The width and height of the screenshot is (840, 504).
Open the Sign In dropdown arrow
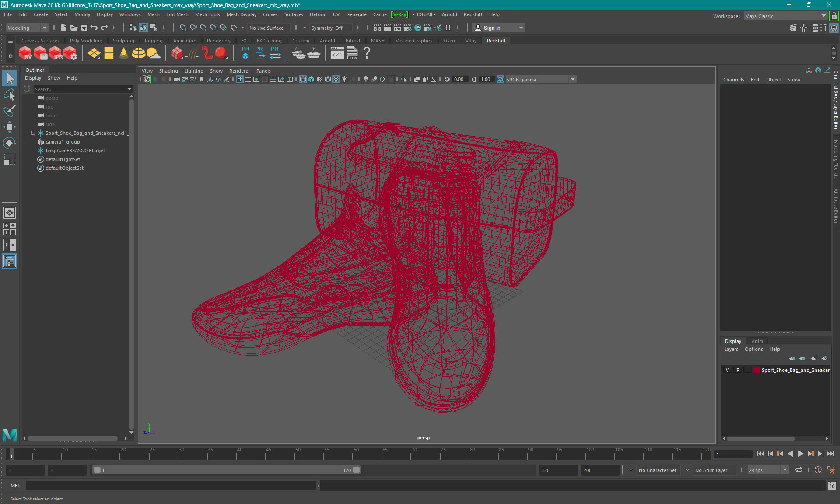coord(521,28)
